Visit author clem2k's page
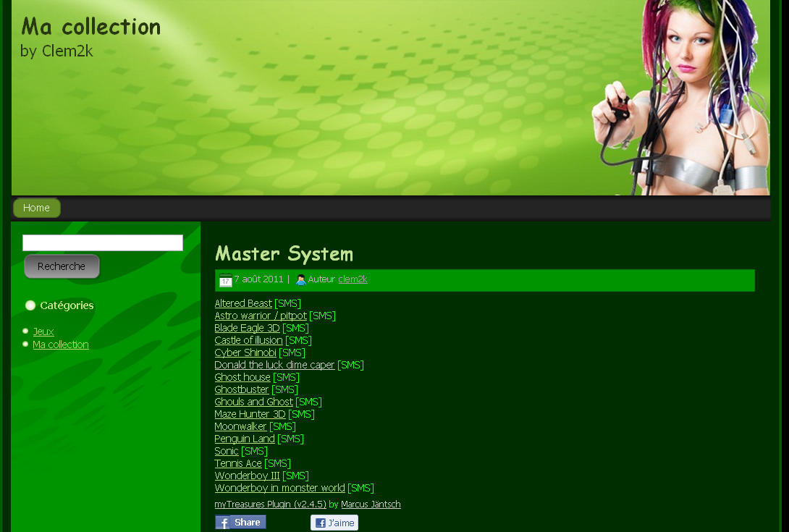This screenshot has height=532, width=789. (353, 279)
